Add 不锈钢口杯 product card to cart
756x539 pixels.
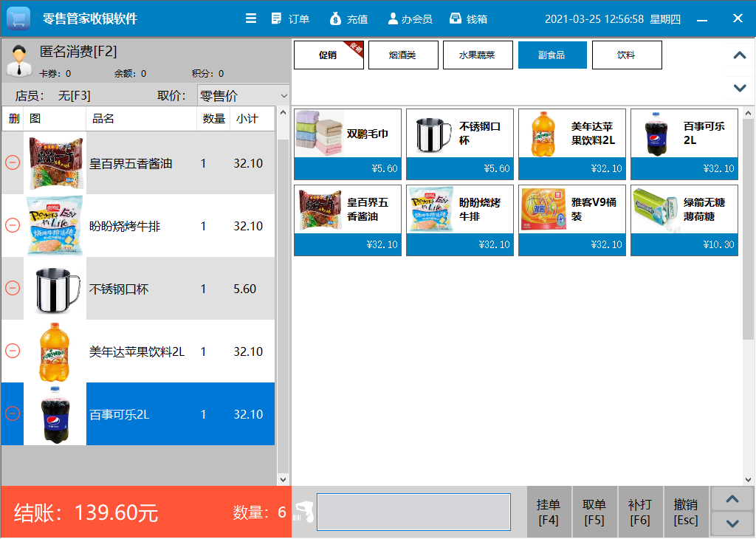click(x=460, y=144)
